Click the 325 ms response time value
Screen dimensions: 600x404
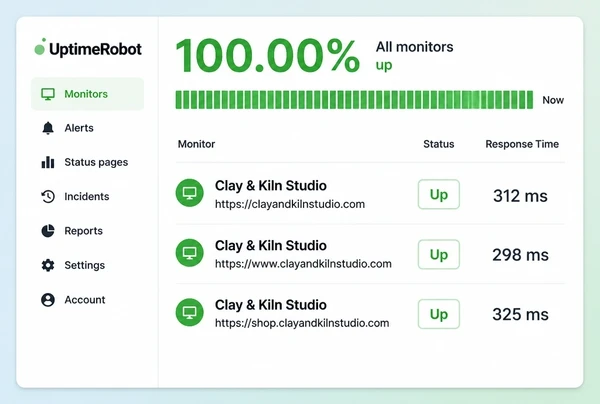click(x=520, y=314)
